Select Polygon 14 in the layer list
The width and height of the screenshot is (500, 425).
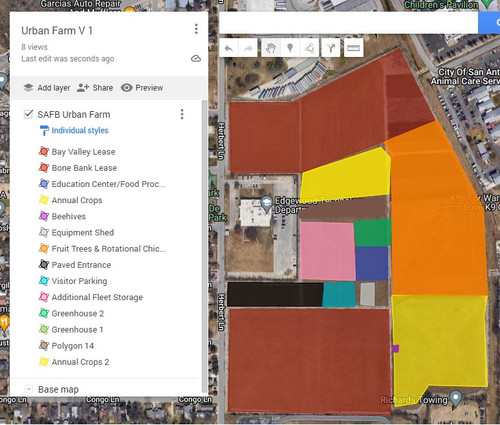point(73,346)
